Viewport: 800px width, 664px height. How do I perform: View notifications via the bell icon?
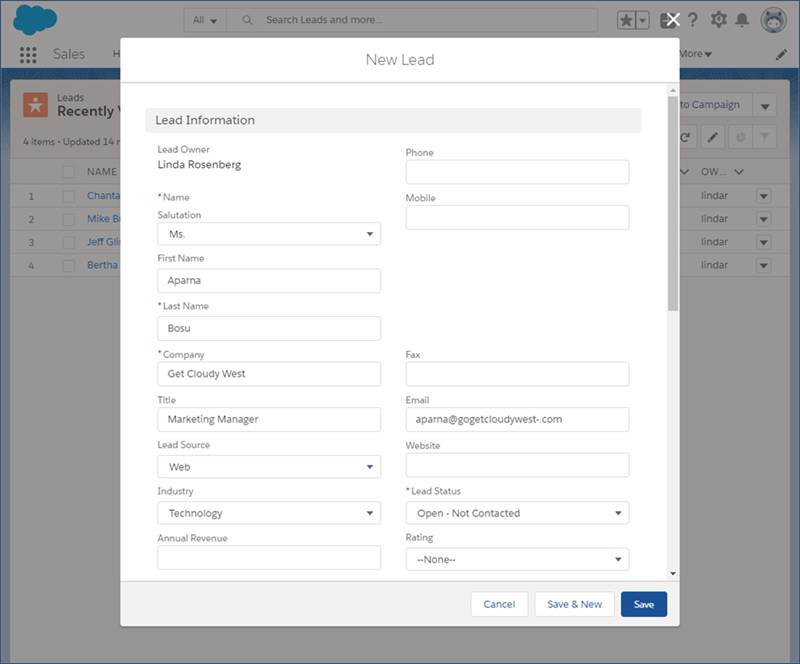click(742, 20)
